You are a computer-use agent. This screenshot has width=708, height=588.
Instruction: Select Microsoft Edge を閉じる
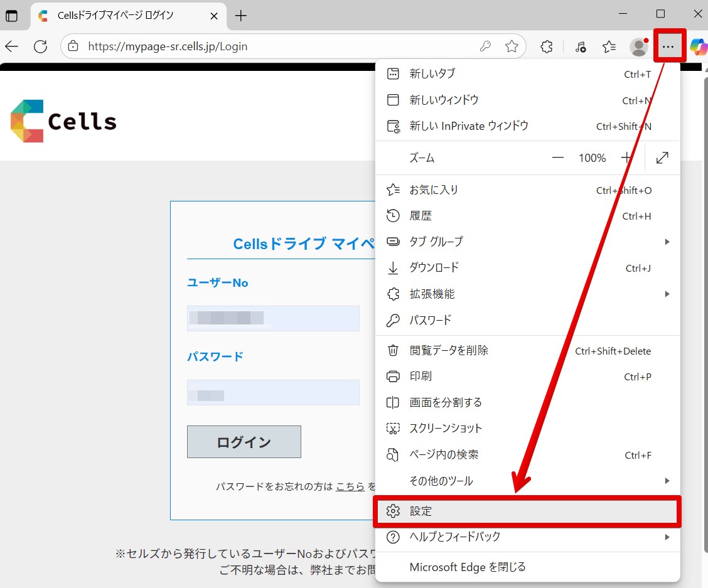[527, 567]
